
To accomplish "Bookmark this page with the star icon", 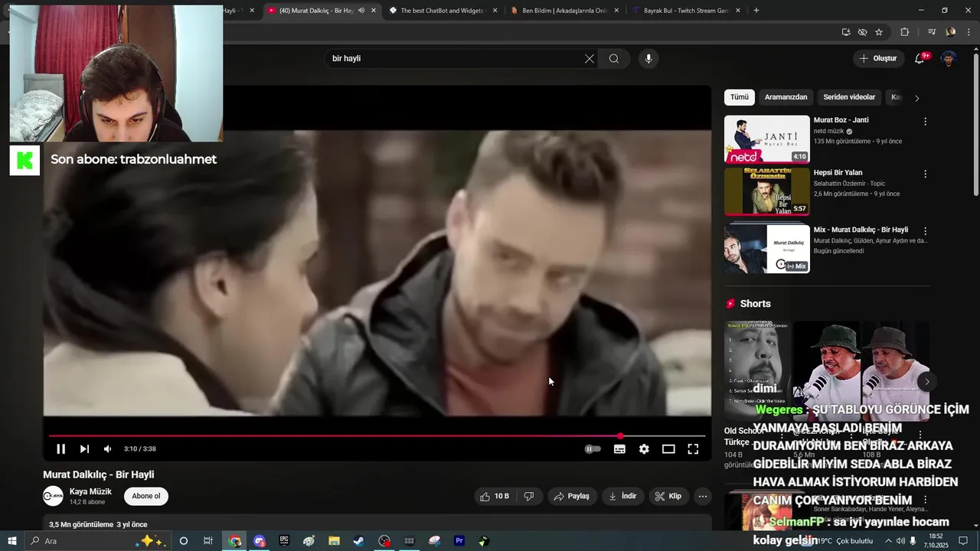I will [879, 32].
